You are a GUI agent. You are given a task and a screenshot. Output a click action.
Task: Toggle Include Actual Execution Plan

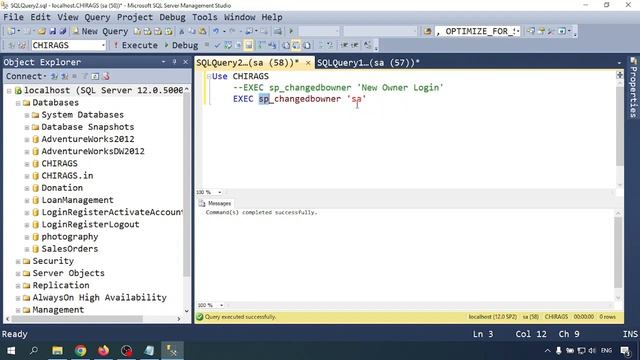pyautogui.click(x=262, y=45)
